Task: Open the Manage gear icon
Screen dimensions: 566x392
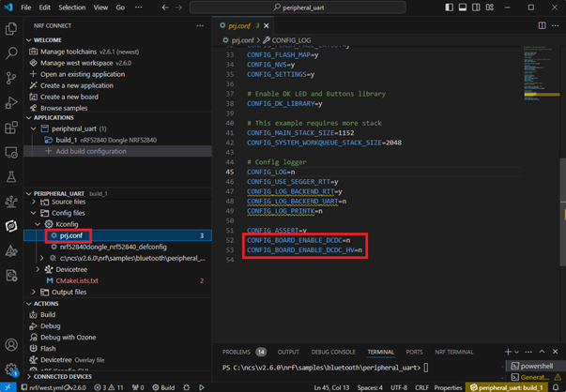Action: tap(11, 369)
